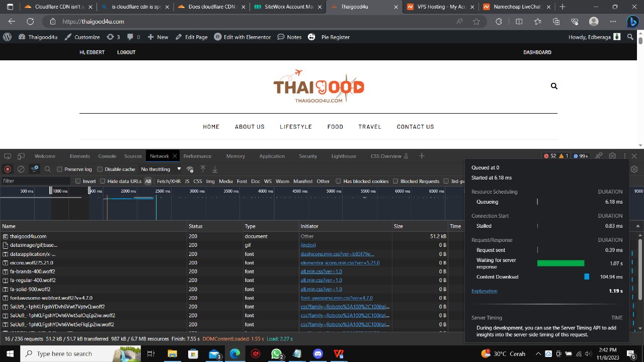The width and height of the screenshot is (644, 362).
Task: Open network conditions wifi settings icon
Action: [x=190, y=169]
